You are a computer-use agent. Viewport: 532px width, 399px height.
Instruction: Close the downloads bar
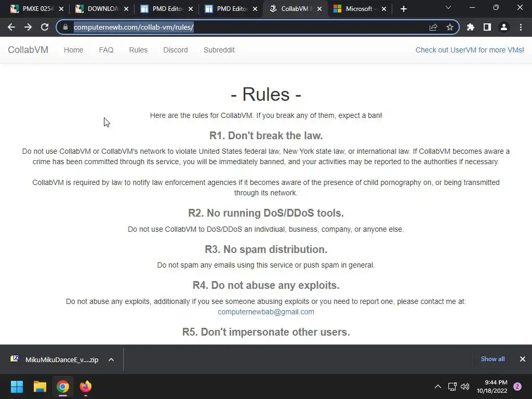(x=523, y=359)
